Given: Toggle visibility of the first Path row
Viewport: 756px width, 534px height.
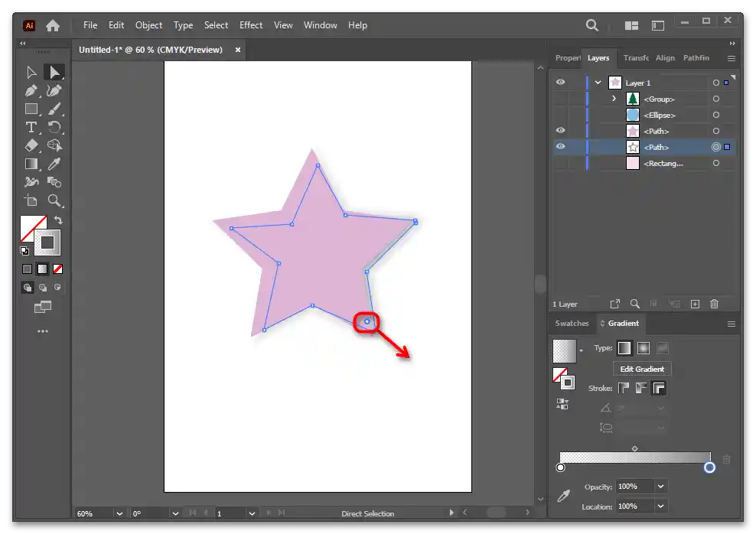Looking at the screenshot, I should 560,131.
